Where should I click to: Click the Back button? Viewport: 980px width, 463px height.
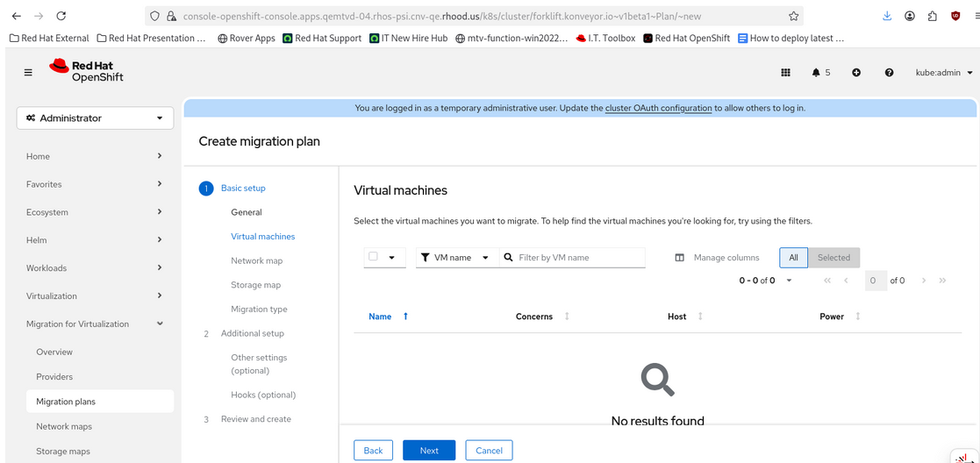pos(373,451)
